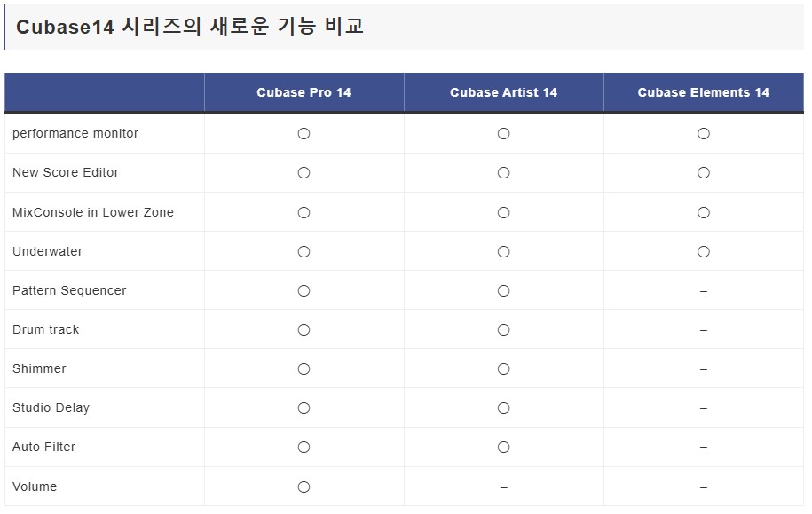Click the Elements 14 dash for Shimmer
812x514 pixels.
[703, 370]
